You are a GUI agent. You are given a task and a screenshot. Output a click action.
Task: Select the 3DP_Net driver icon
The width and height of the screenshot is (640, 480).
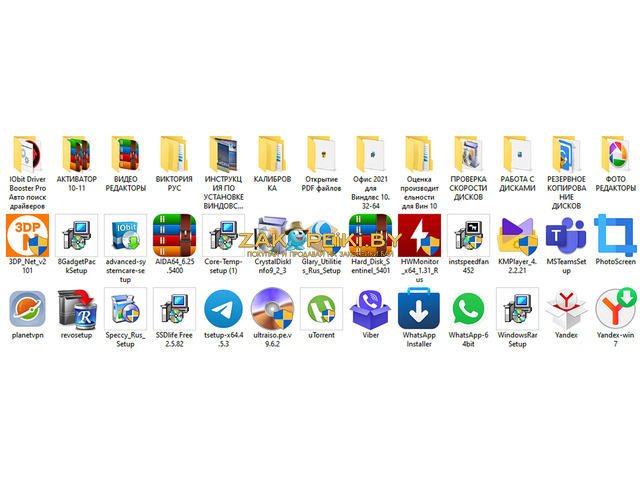[x=27, y=235]
